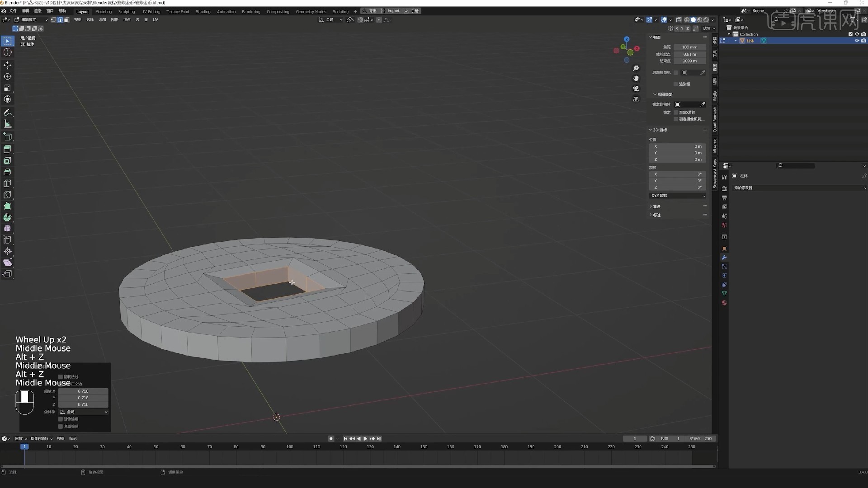Select the Extrude Region tool

(x=7, y=149)
